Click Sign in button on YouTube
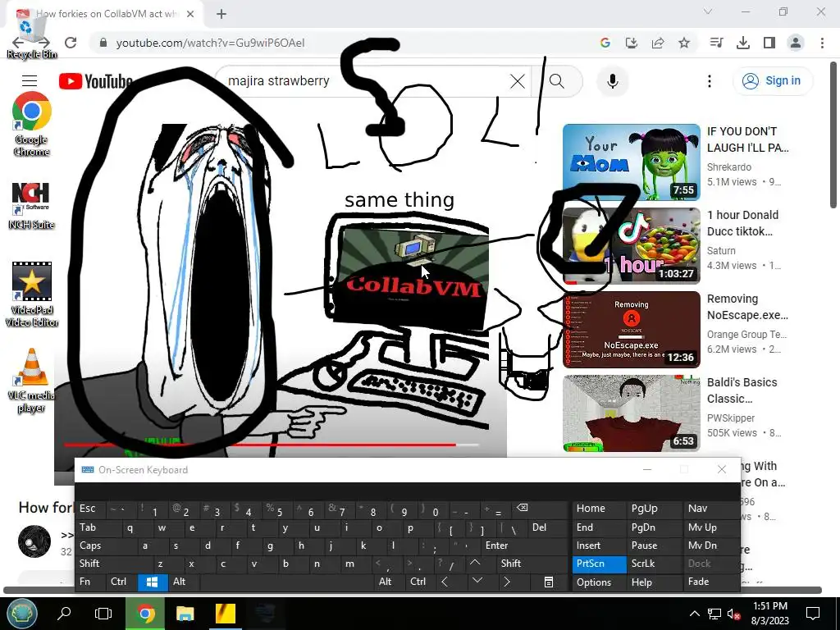Viewport: 840px width, 630px height. [772, 81]
